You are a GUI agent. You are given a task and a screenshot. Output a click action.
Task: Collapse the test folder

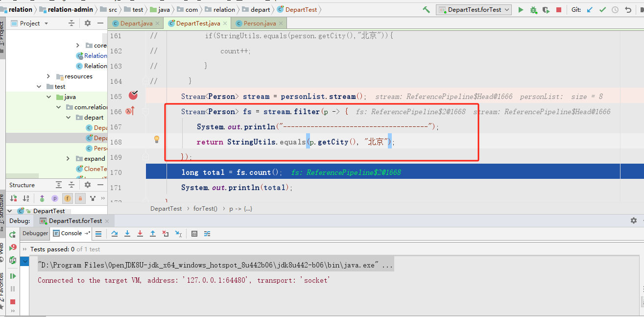(39, 86)
